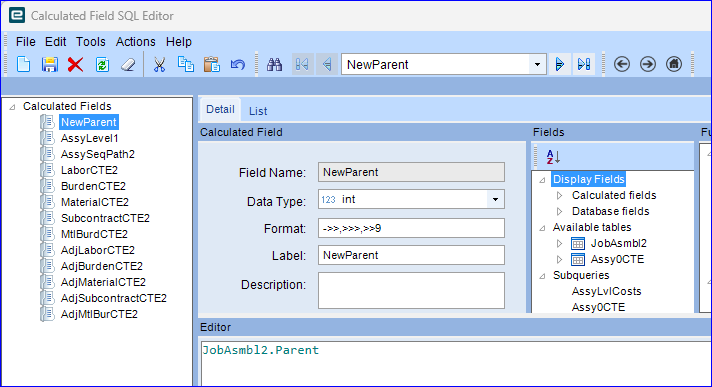712x387 pixels.
Task: Select AssySeqPath2 in the tree
Action: 98,154
